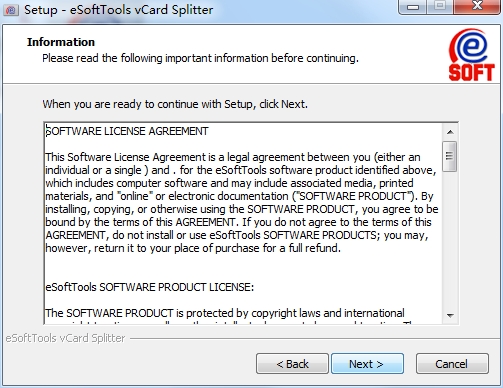The height and width of the screenshot is (388, 503).
Task: Click the When you are ready to continue text
Action: 175,104
